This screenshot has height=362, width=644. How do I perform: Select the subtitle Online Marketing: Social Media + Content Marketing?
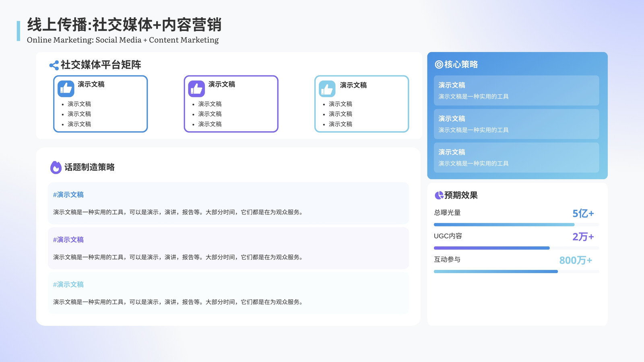coord(123,40)
